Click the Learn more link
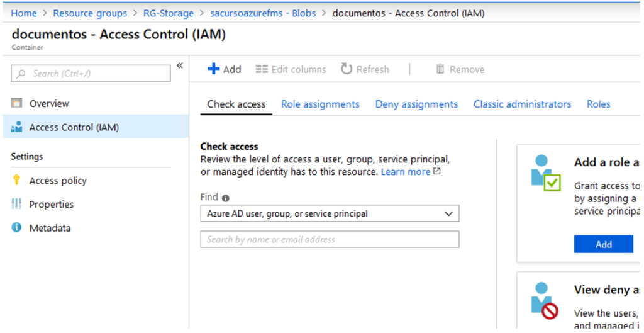Viewport: 644px width, 333px height. point(406,172)
